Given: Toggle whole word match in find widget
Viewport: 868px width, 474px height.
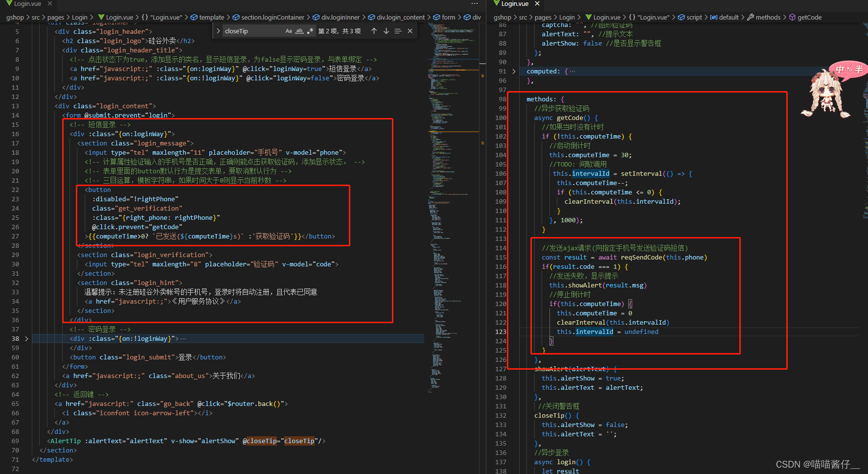Looking at the screenshot, I should coord(299,31).
